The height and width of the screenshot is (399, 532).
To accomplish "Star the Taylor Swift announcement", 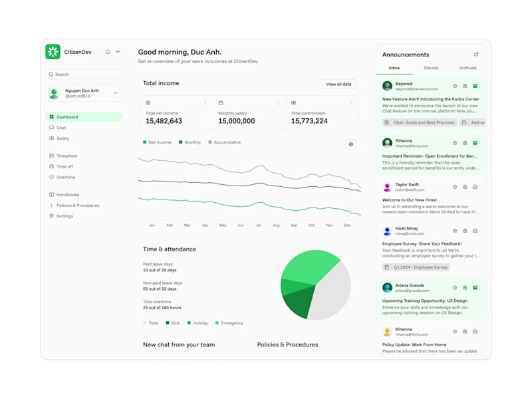I will coord(455,187).
